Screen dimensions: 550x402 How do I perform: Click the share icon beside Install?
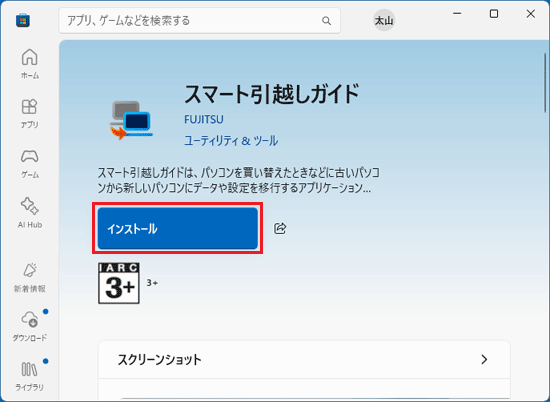click(x=280, y=228)
